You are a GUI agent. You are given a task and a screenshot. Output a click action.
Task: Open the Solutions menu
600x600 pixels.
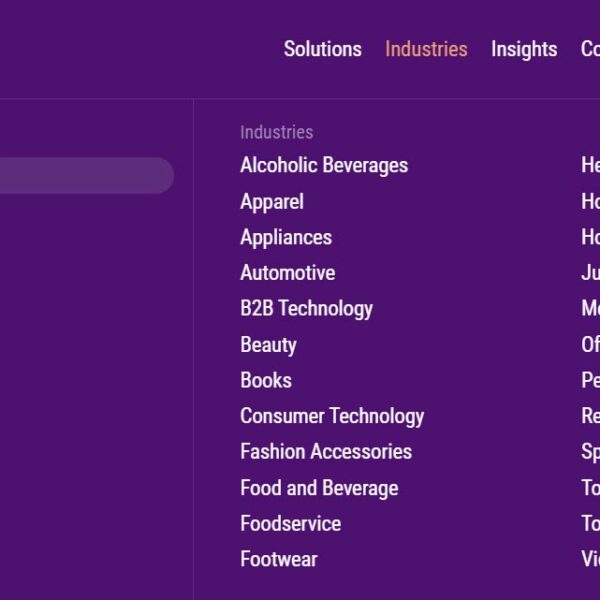[323, 49]
